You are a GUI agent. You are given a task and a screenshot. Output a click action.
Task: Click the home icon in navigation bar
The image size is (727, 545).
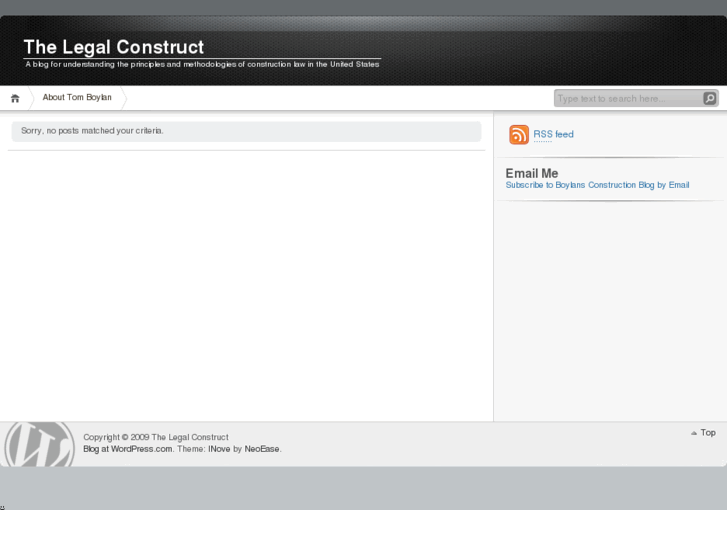click(x=15, y=98)
